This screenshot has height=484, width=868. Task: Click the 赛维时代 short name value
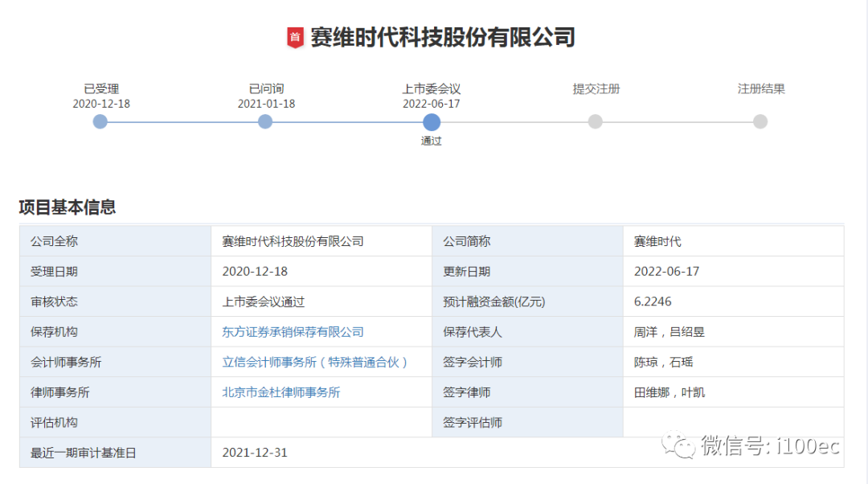coord(657,241)
